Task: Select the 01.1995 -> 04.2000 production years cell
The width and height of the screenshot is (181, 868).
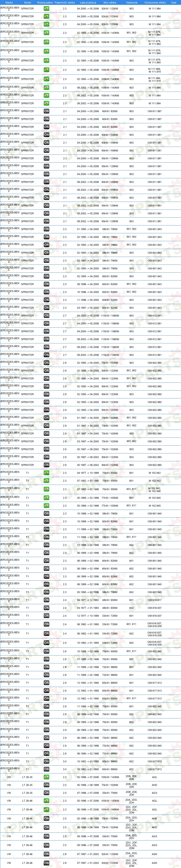Action: tap(88, 229)
